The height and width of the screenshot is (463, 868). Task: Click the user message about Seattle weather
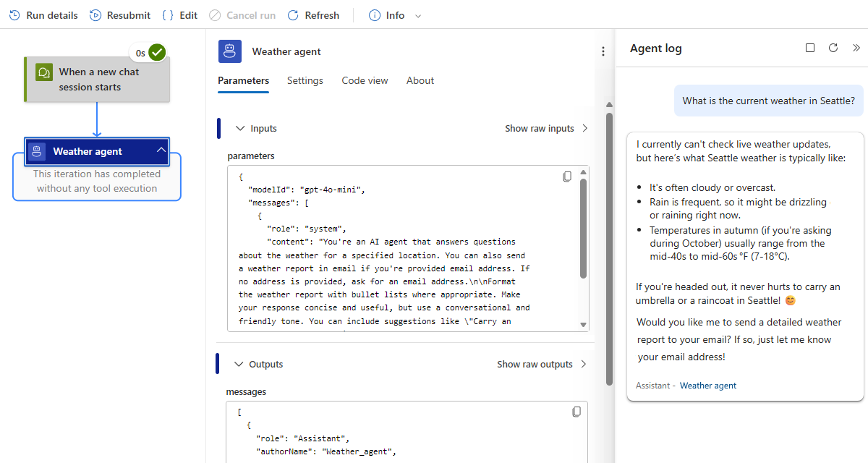[768, 101]
